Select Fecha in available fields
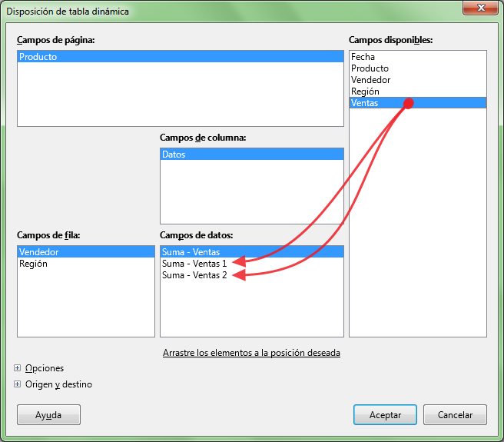The image size is (504, 442). point(363,57)
